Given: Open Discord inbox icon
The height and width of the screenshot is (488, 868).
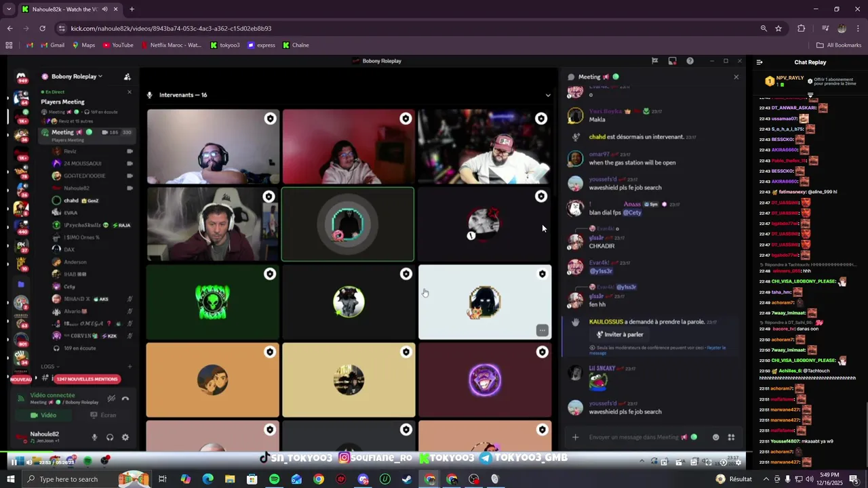Looking at the screenshot, I should pyautogui.click(x=672, y=61).
